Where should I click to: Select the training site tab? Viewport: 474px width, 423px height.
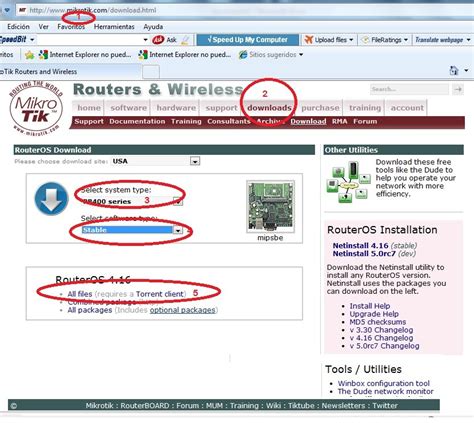point(365,108)
